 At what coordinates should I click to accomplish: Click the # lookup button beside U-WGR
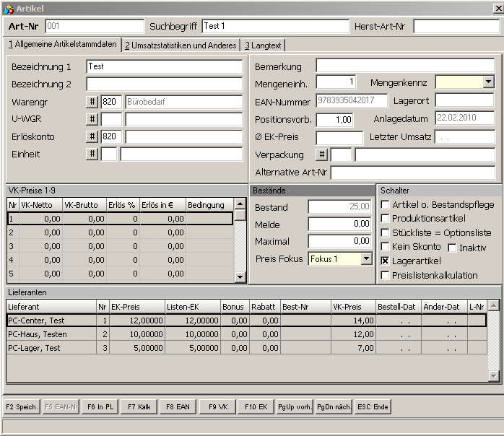[92, 119]
